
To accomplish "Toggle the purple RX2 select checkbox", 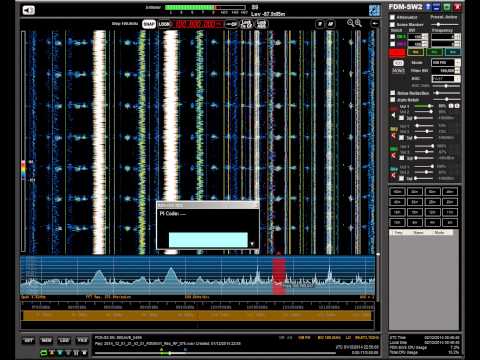I will pos(392,44).
